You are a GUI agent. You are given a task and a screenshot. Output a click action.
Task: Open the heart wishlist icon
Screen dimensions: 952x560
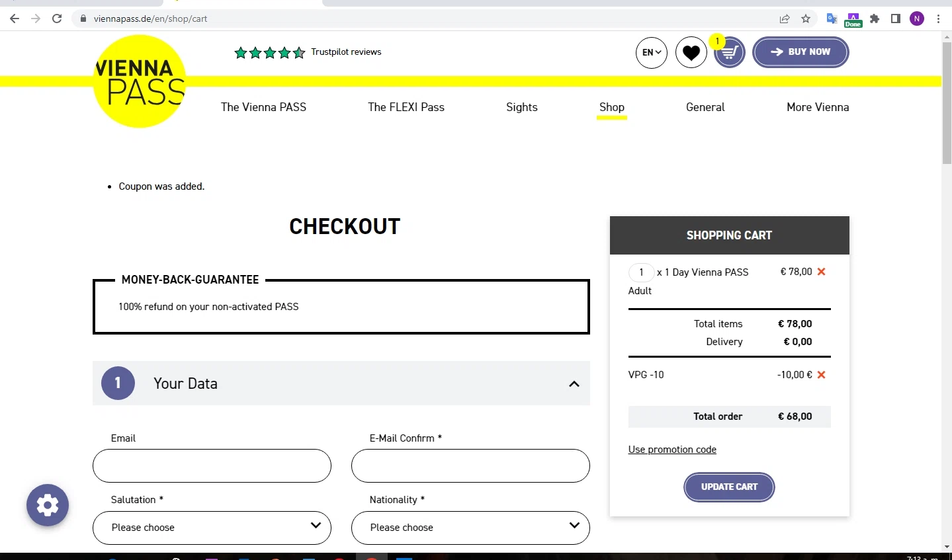pos(691,52)
